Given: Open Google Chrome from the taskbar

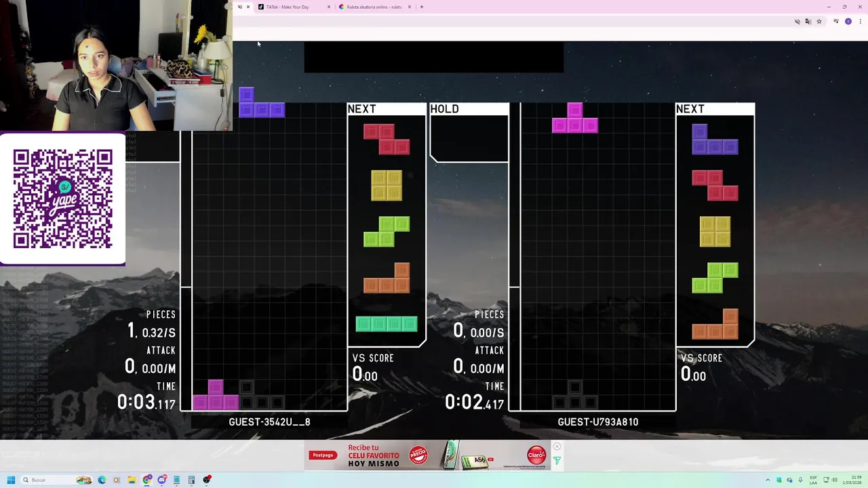Looking at the screenshot, I should point(147,480).
